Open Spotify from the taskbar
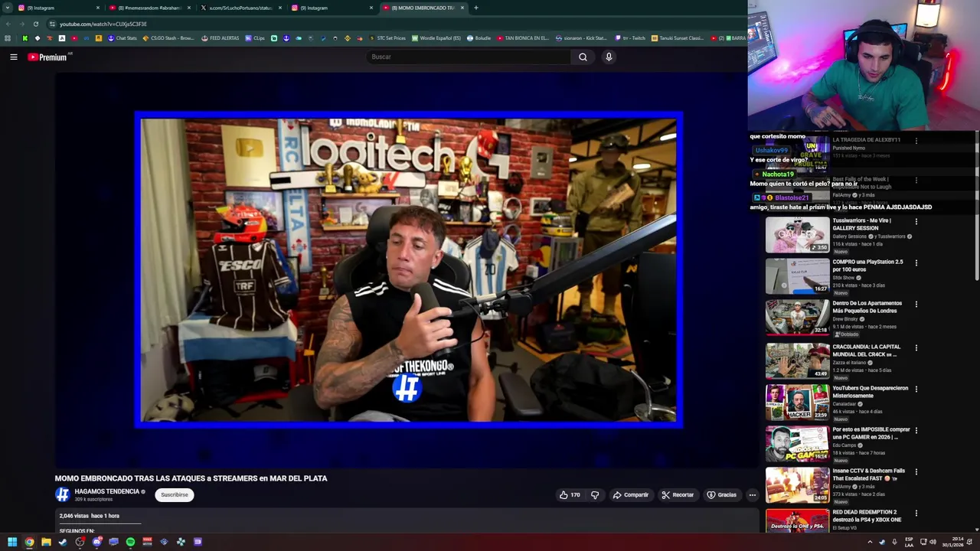Viewport: 980px width, 551px height. click(130, 542)
